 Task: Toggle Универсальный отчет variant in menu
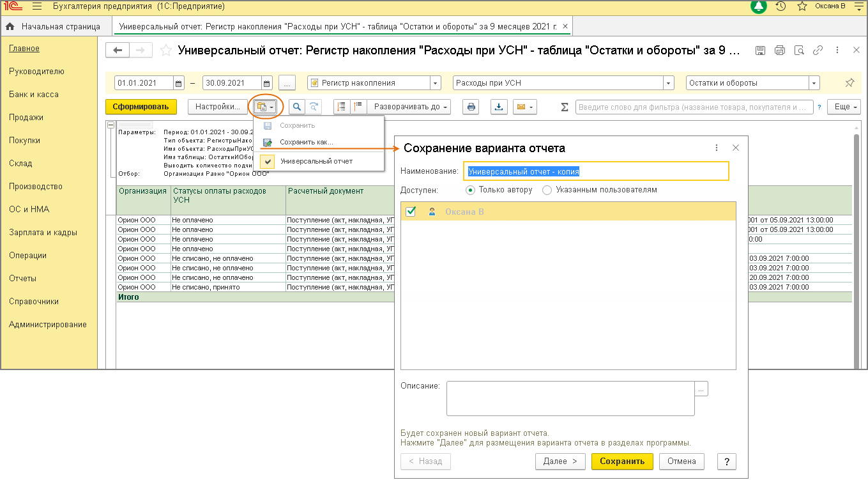319,161
